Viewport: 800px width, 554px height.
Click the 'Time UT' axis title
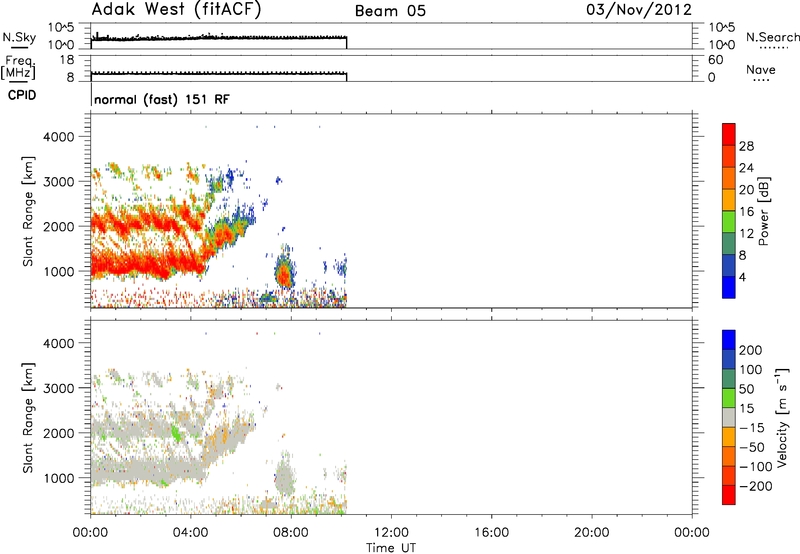[391, 547]
